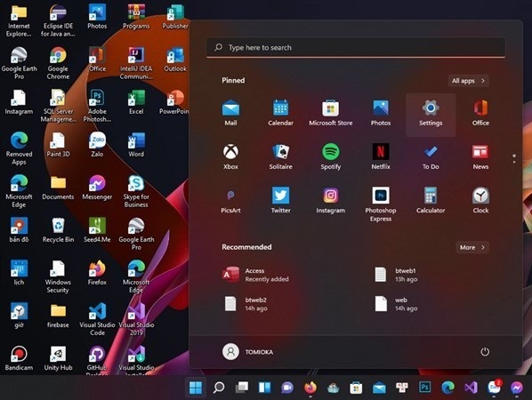The height and width of the screenshot is (400, 532).
Task: Select the Programs archive on the desktop
Action: pyautogui.click(x=136, y=17)
